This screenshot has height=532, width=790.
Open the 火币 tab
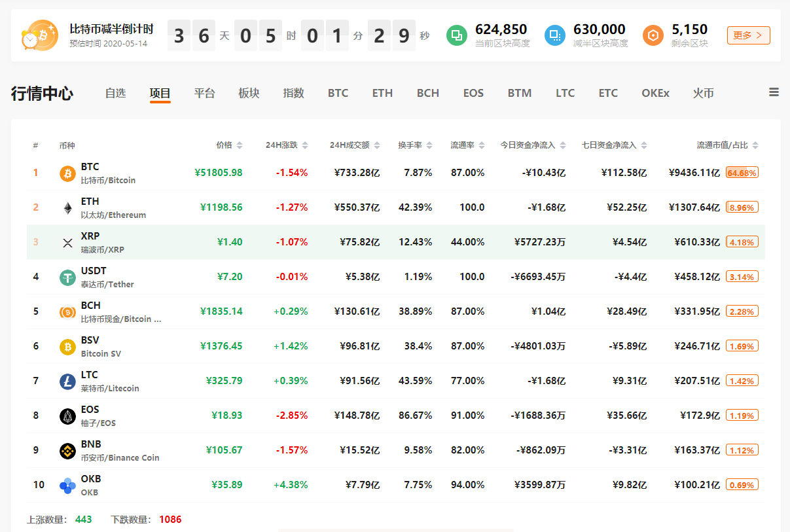pyautogui.click(x=703, y=93)
